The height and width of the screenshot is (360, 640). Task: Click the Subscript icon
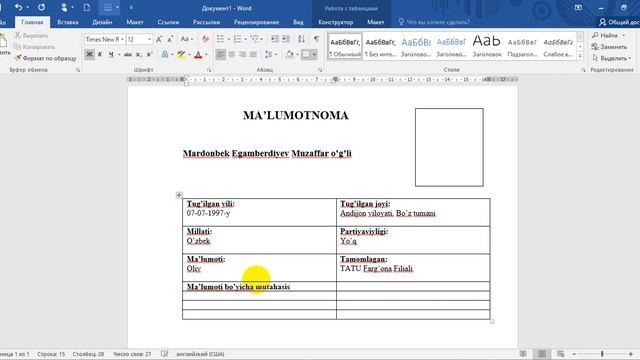pos(139,54)
